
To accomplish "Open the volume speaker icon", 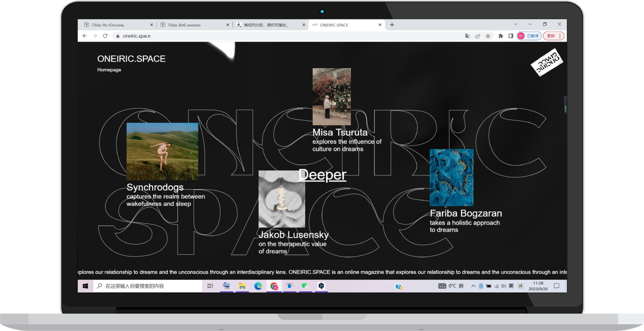I will [503, 286].
